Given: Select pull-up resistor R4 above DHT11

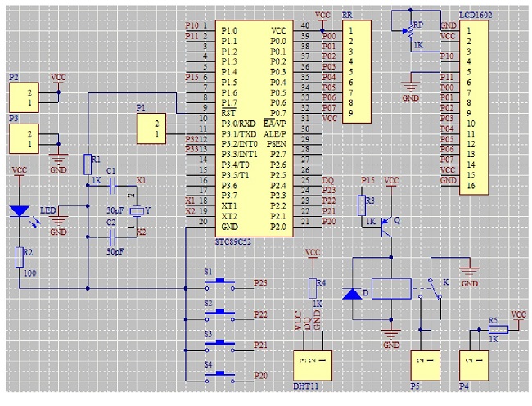Looking at the screenshot, I should click(x=313, y=288).
